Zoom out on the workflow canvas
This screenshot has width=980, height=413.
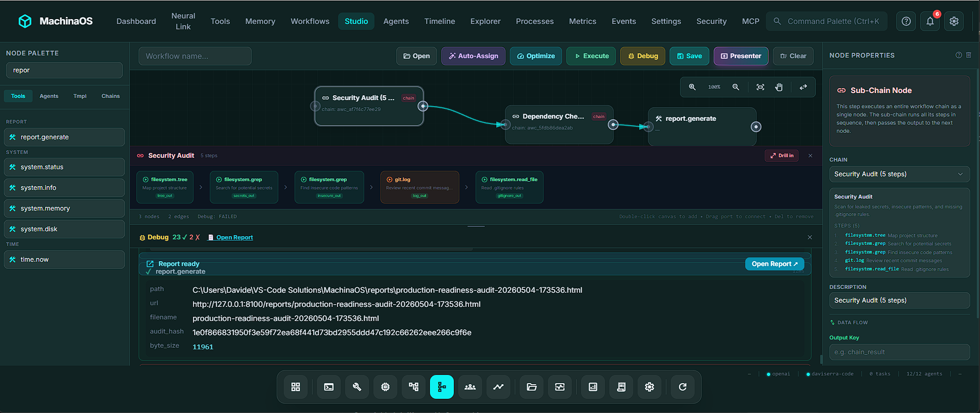coord(735,87)
